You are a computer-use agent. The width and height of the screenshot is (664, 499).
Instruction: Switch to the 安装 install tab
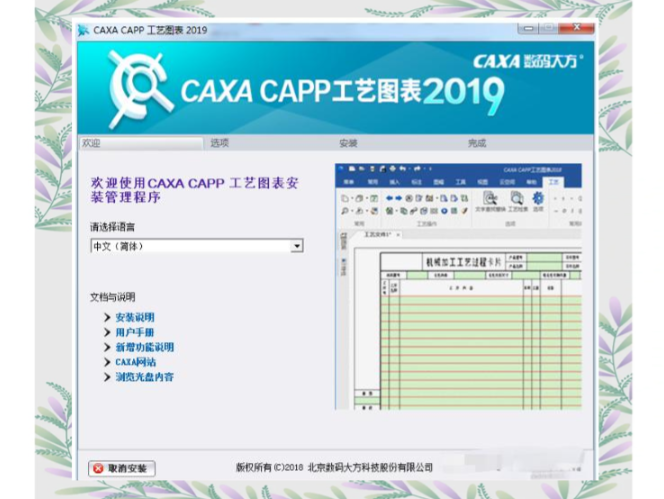[349, 143]
